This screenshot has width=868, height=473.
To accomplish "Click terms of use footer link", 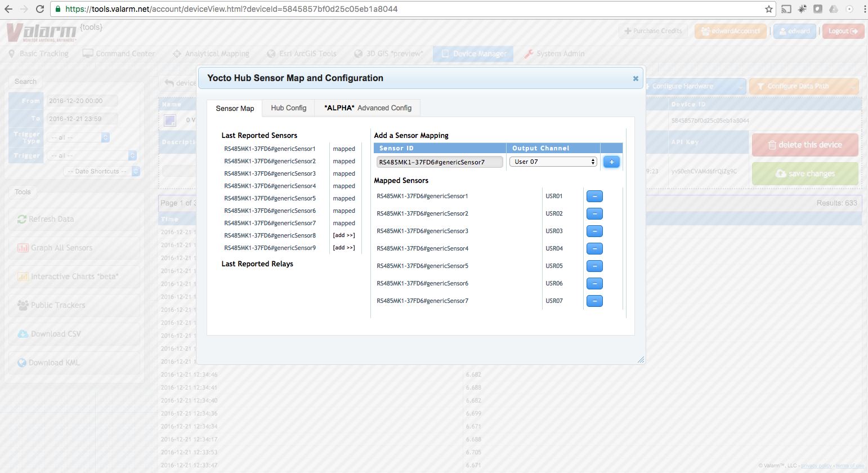I will coord(850,466).
